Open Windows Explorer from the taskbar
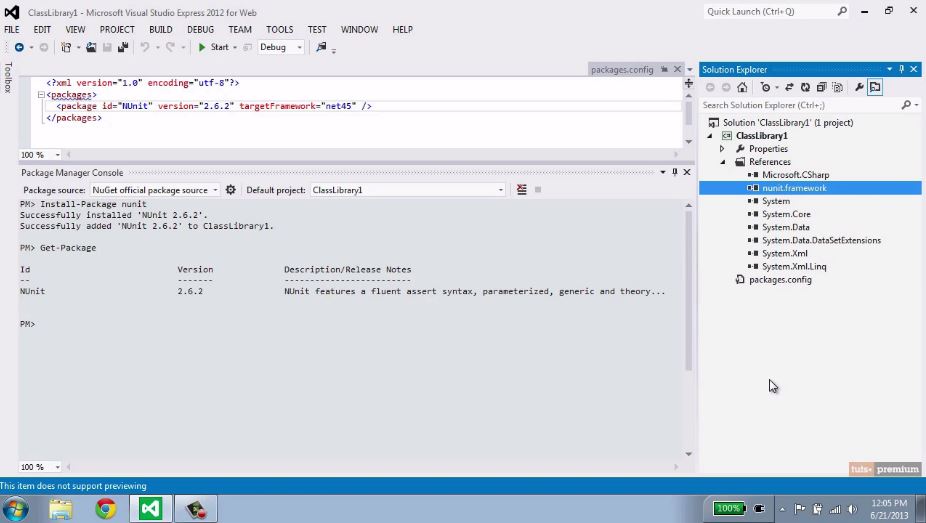The image size is (926, 523). [x=61, y=509]
